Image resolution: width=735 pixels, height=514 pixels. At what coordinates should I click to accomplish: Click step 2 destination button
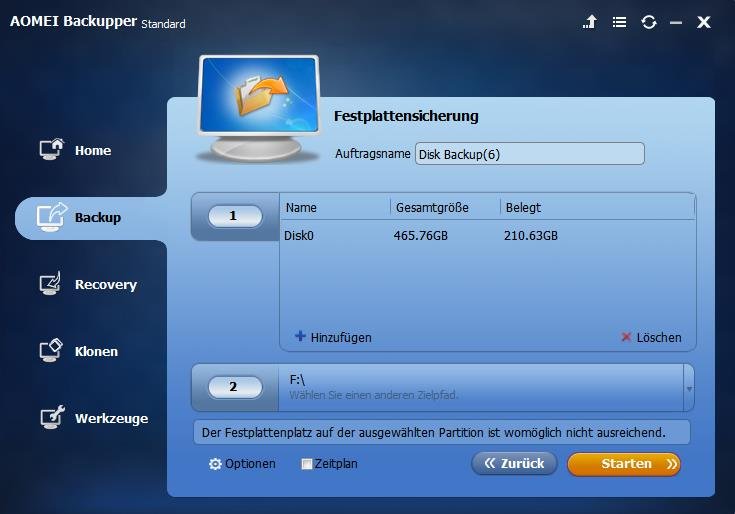coord(235,387)
